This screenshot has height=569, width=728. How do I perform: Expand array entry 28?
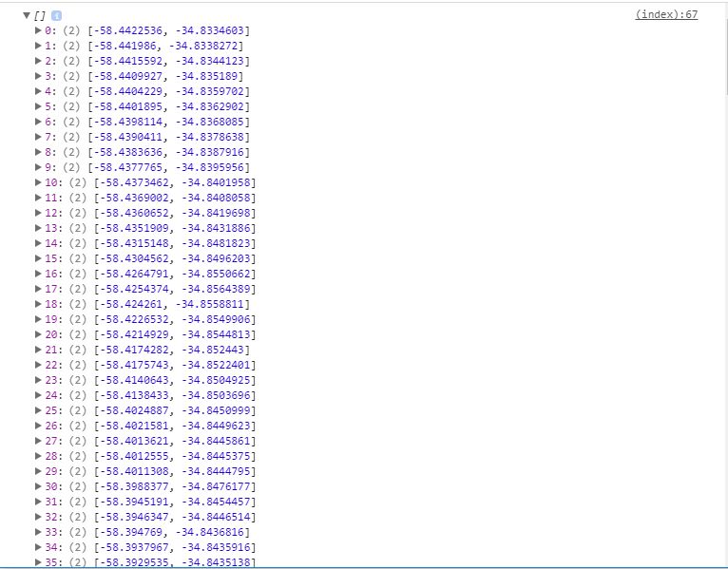pyautogui.click(x=38, y=456)
